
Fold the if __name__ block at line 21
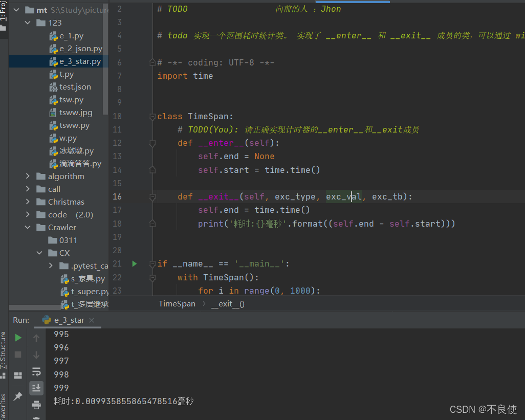pyautogui.click(x=152, y=263)
